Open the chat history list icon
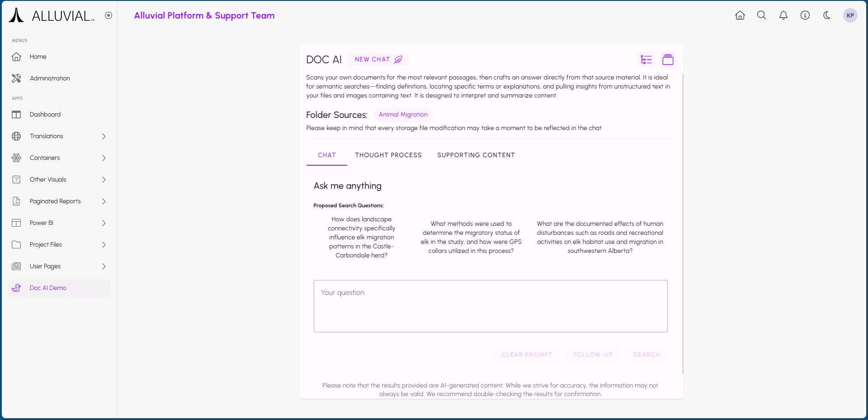Viewport: 868px width, 420px height. click(646, 60)
